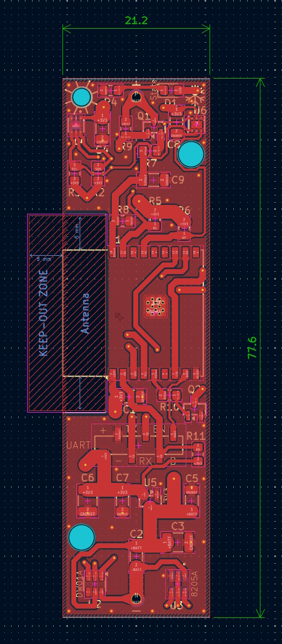Click the C6 +3V3 pad
Screen dimensions: 282x644
pos(87,490)
